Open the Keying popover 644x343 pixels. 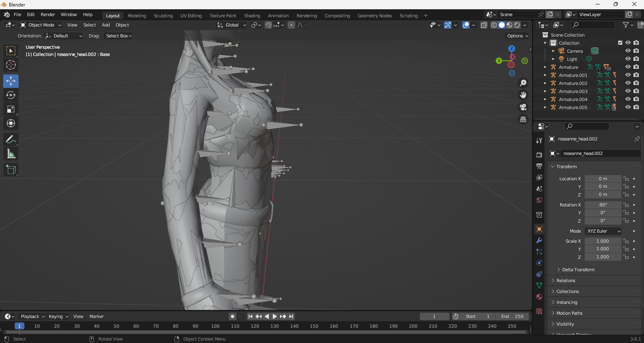coord(58,316)
